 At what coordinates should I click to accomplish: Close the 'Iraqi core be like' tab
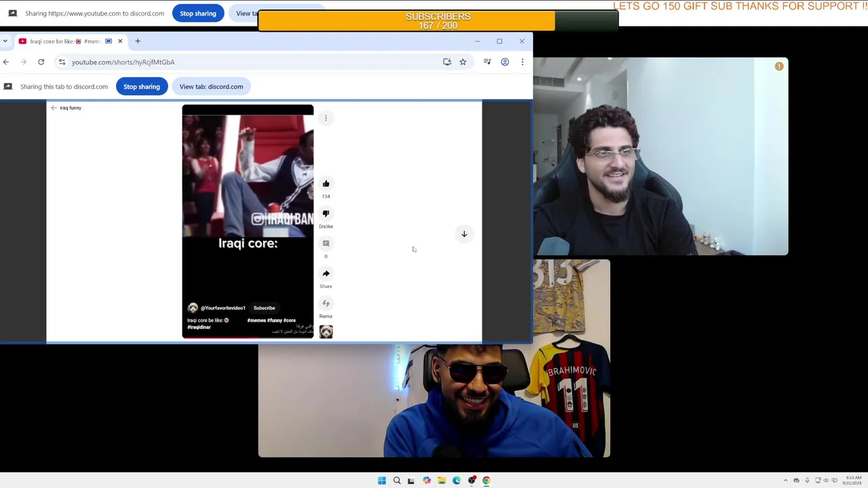(120, 41)
